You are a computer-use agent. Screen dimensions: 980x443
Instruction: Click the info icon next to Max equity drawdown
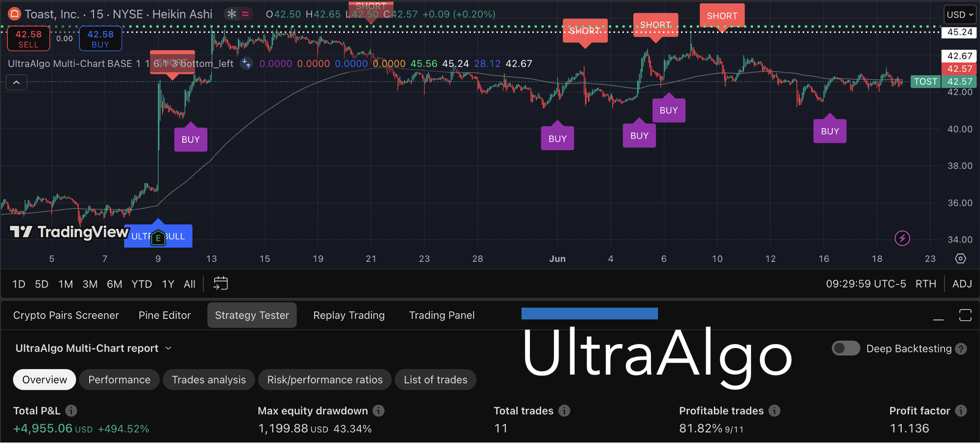(x=379, y=411)
